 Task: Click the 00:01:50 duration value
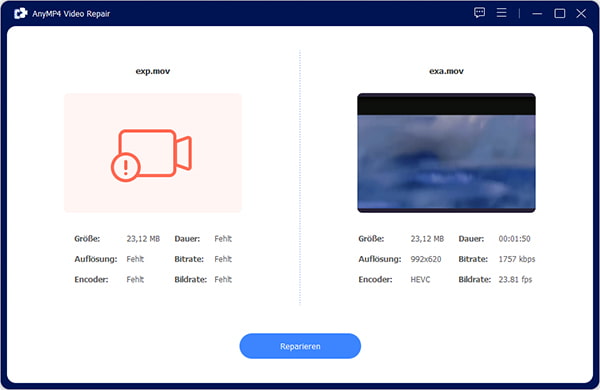(x=514, y=239)
